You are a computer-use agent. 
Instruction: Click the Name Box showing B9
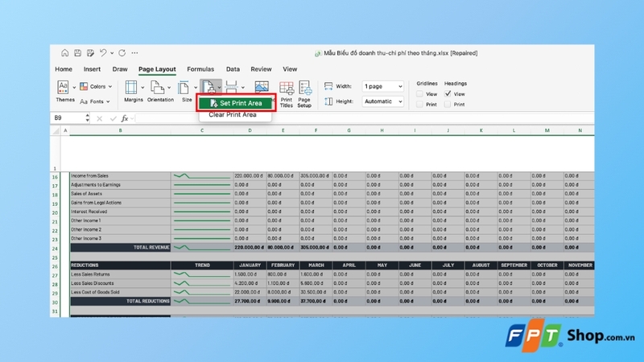68,117
